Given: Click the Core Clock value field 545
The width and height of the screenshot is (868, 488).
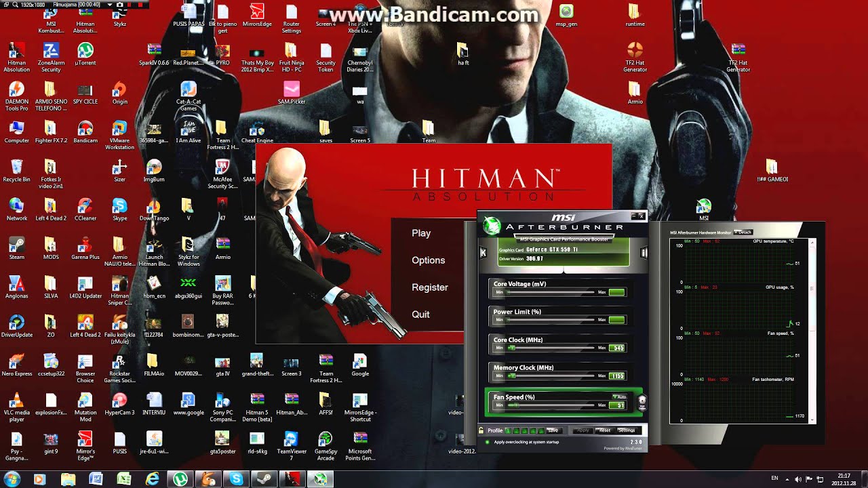Looking at the screenshot, I should click(617, 348).
